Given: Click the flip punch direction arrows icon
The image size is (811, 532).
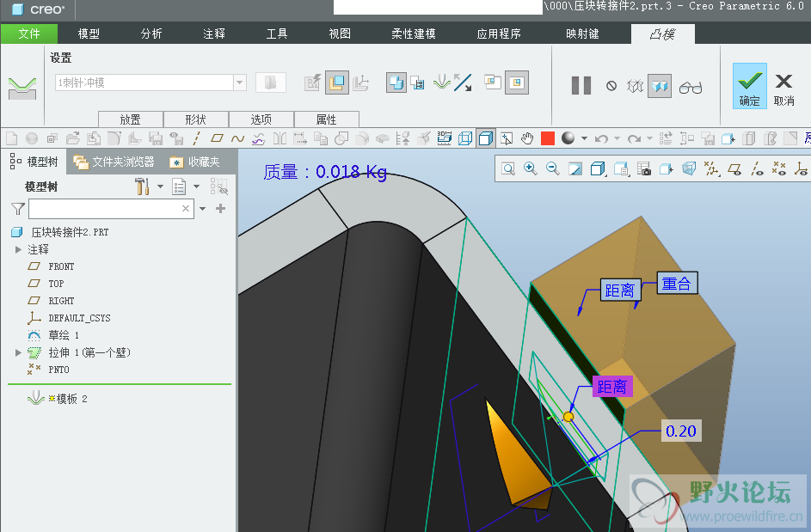Looking at the screenshot, I should (463, 83).
